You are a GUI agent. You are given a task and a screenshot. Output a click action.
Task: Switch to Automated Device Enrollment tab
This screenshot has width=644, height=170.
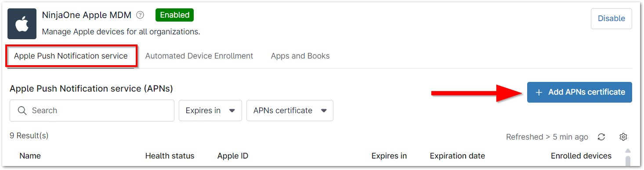[x=199, y=56]
